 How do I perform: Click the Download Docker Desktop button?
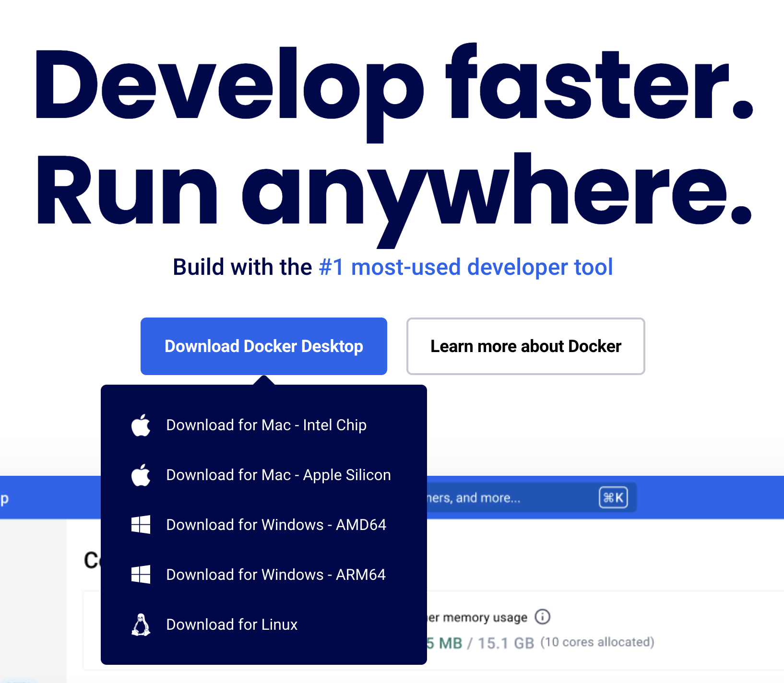coord(264,346)
